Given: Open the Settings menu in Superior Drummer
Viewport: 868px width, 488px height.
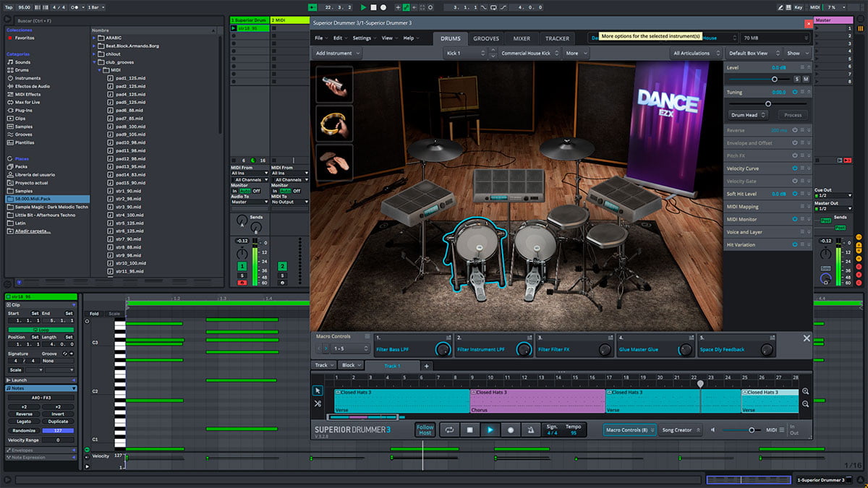Looking at the screenshot, I should [x=364, y=38].
